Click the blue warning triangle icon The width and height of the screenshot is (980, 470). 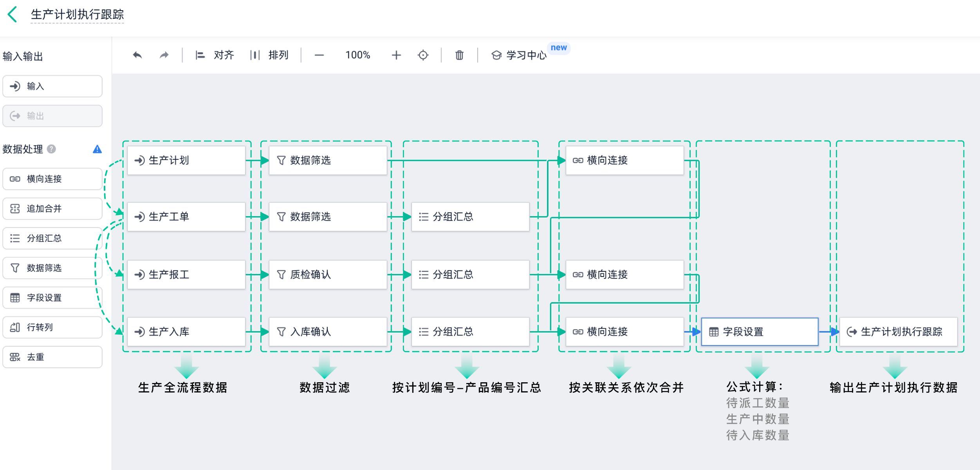pos(97,149)
